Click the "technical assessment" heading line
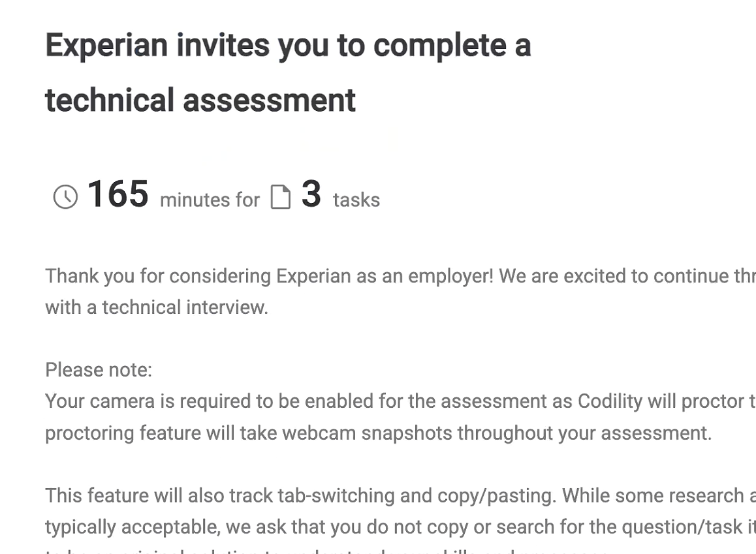 200,100
